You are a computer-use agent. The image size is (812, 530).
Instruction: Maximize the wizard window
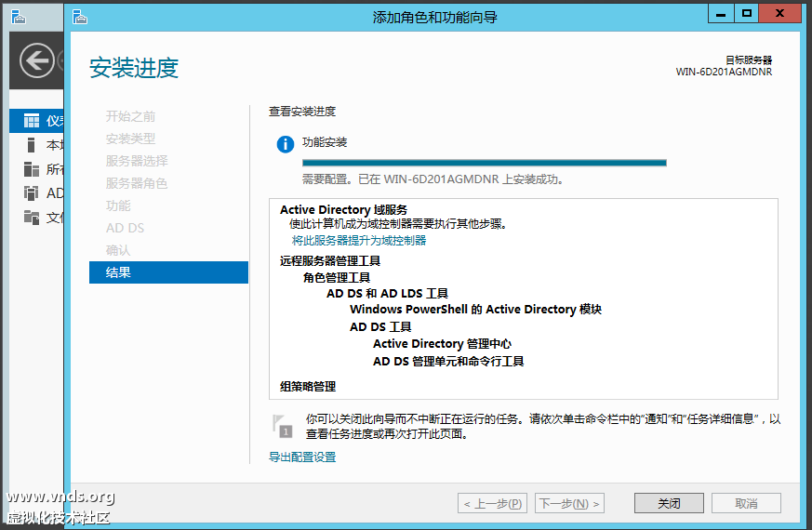(x=746, y=13)
